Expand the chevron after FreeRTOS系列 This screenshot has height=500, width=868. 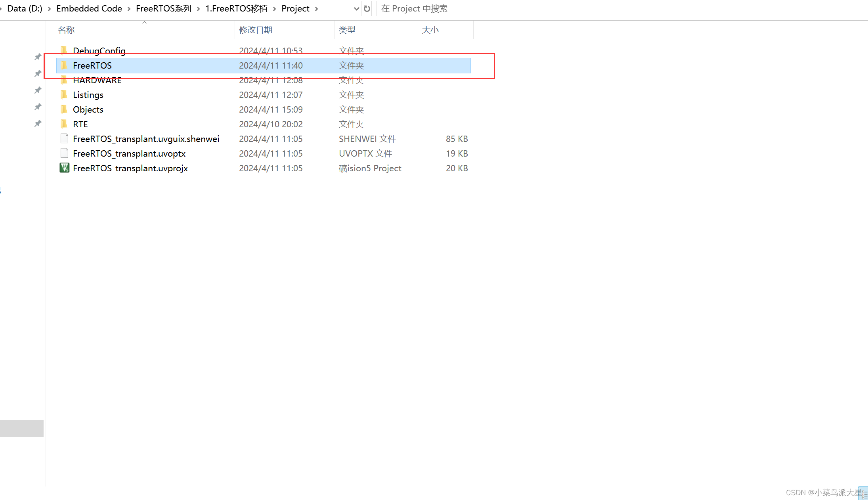pyautogui.click(x=198, y=9)
